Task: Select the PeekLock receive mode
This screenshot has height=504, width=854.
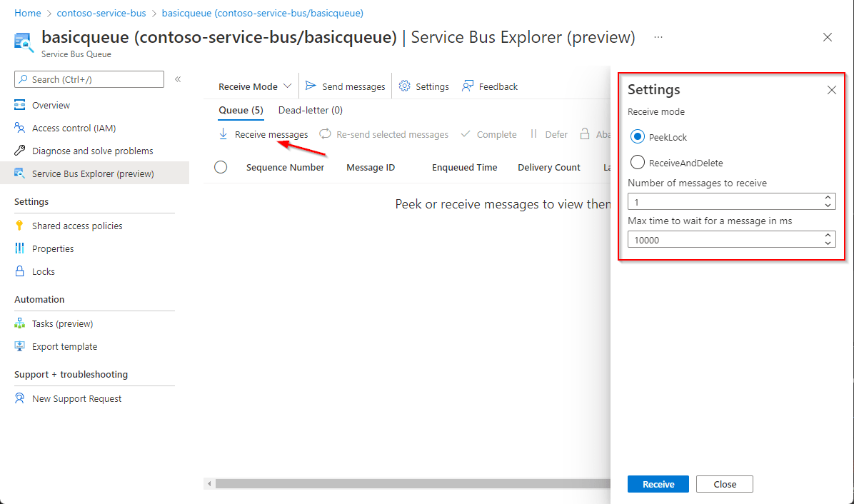Action: pyautogui.click(x=637, y=136)
